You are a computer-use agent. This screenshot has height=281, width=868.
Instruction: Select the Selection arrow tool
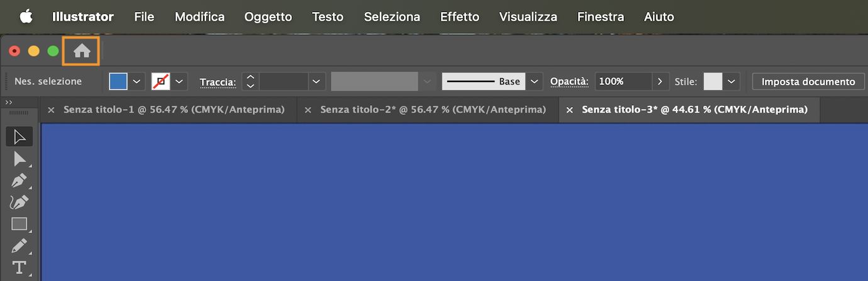tap(19, 137)
